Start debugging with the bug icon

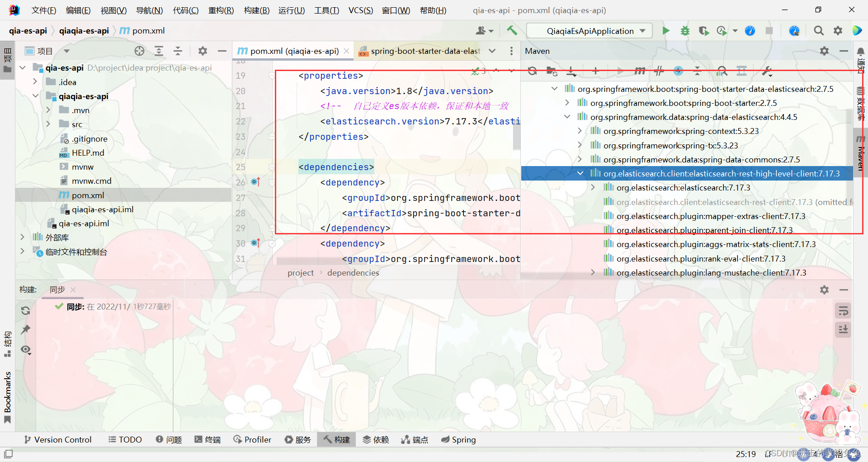685,31
